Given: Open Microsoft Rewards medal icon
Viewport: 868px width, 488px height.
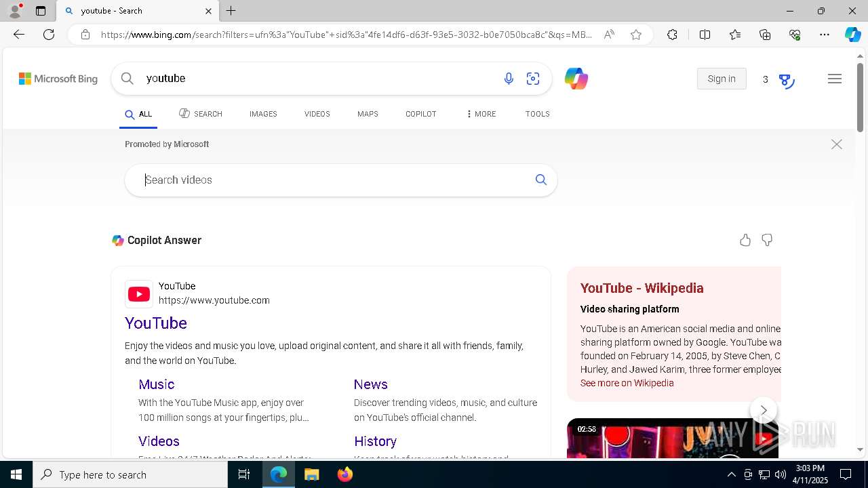Looking at the screenshot, I should (x=787, y=81).
